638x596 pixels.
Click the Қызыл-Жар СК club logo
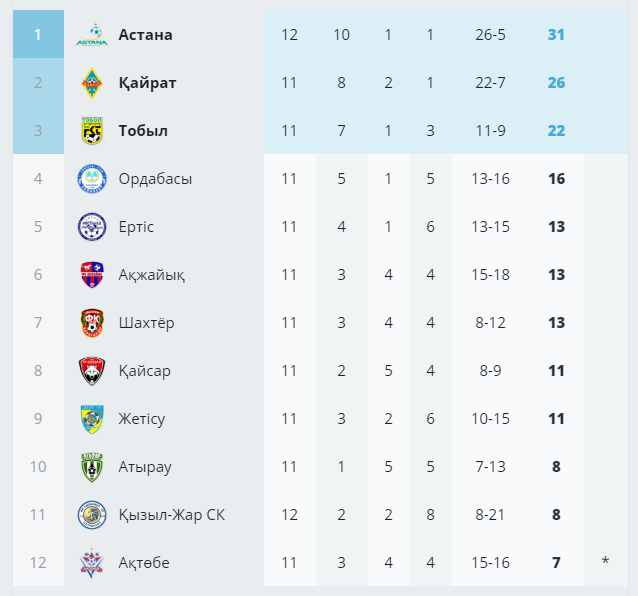pos(92,515)
